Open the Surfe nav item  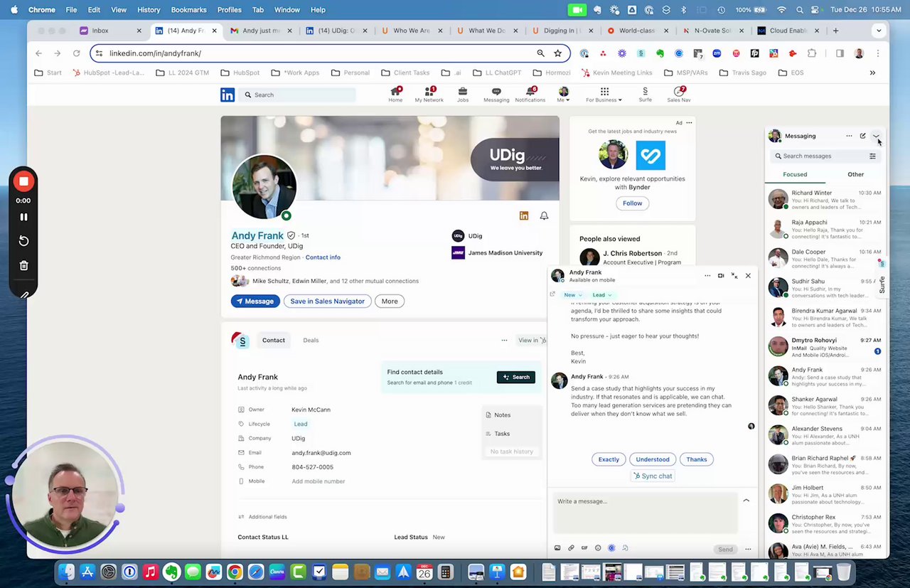coord(645,95)
